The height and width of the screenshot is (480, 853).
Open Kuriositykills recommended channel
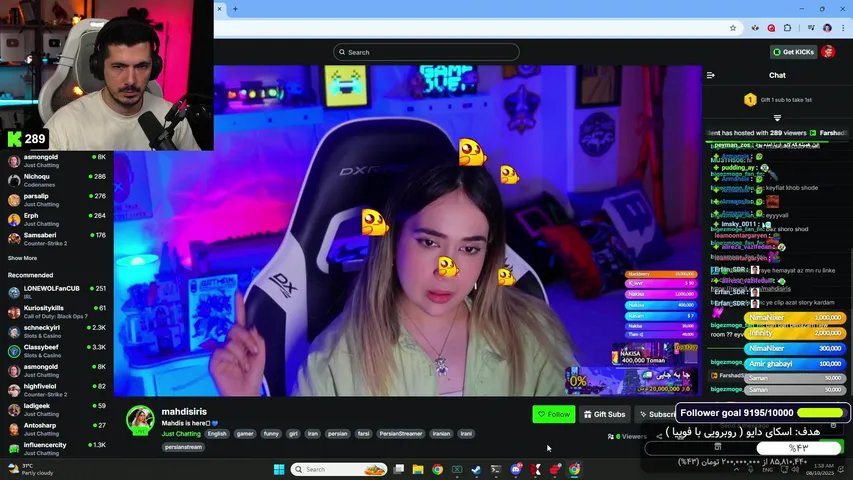click(57, 312)
